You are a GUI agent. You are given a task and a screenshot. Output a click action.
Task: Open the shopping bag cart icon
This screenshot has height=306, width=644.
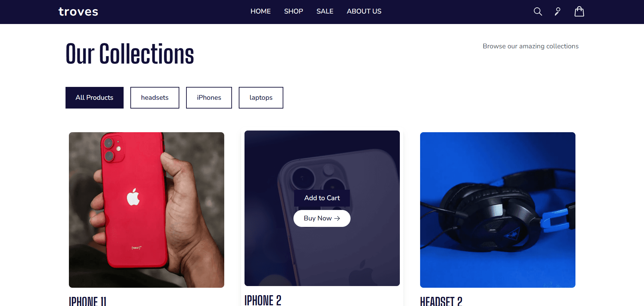point(579,11)
